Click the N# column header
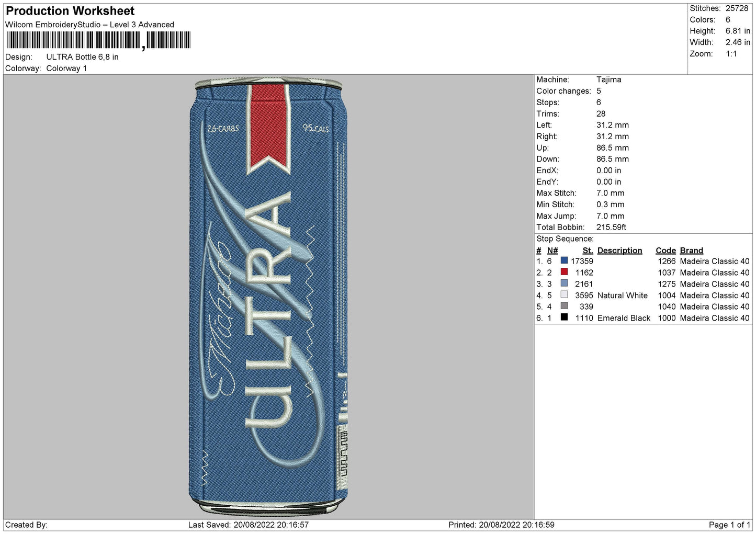Screen dimensions: 756x534 click(552, 251)
